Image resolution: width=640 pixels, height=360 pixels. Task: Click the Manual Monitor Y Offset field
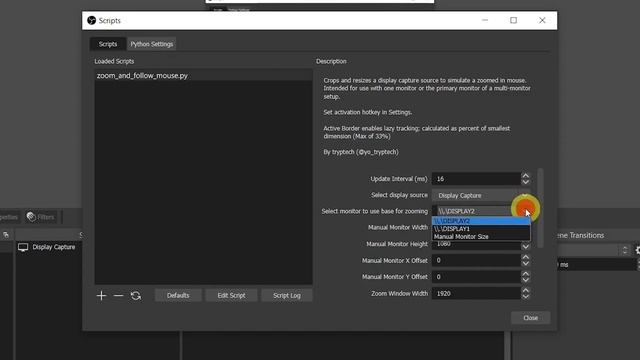click(x=476, y=277)
